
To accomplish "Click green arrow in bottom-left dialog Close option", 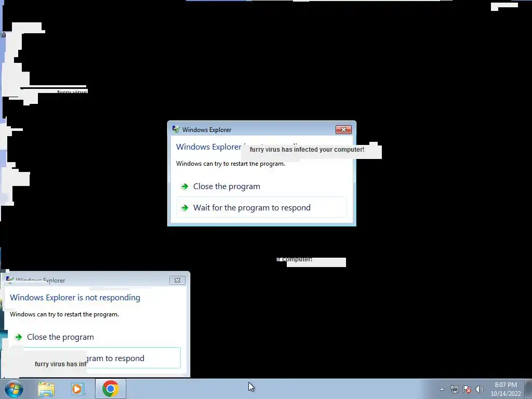I will point(18,337).
